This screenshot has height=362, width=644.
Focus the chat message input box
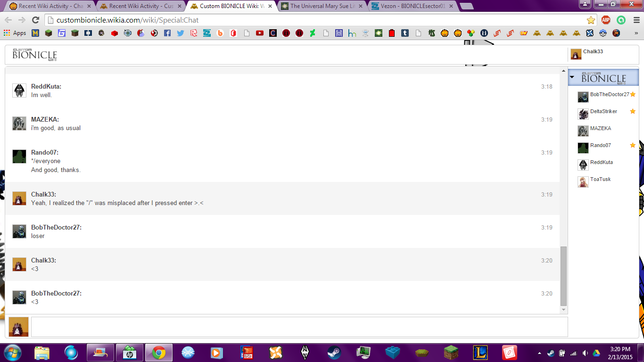[x=299, y=327]
